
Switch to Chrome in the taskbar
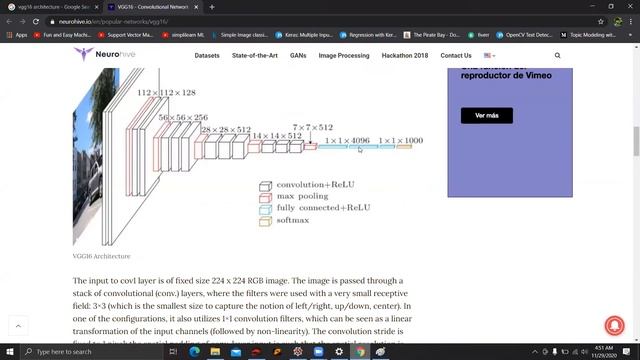[360, 351]
